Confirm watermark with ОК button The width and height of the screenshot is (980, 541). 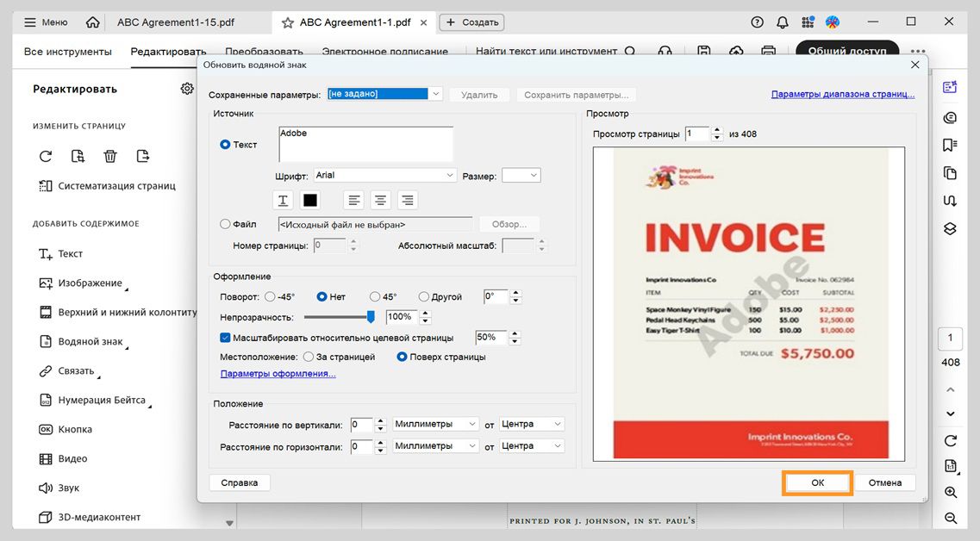pyautogui.click(x=817, y=483)
